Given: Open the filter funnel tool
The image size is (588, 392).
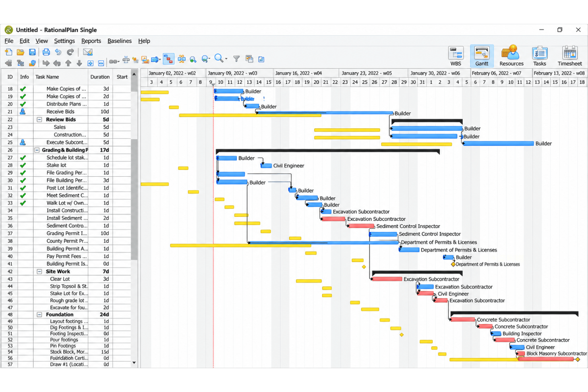Looking at the screenshot, I should pyautogui.click(x=236, y=59).
